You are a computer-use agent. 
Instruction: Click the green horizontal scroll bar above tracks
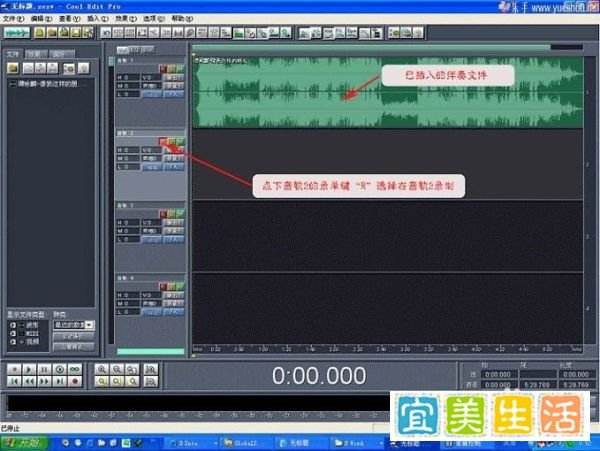tap(372, 47)
